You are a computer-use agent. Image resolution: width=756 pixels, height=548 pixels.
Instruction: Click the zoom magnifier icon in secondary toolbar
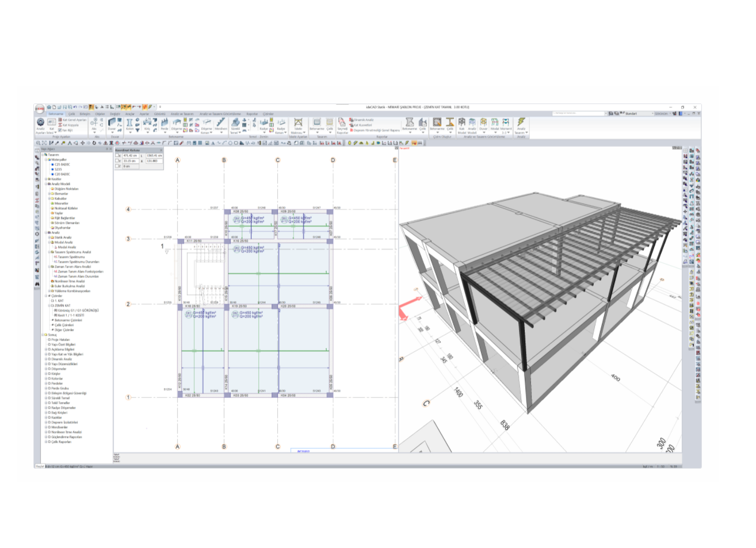point(38,143)
